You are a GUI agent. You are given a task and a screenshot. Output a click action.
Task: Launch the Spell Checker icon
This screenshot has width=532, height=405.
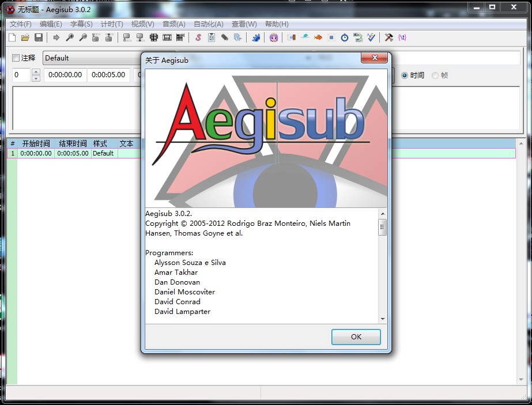click(371, 37)
